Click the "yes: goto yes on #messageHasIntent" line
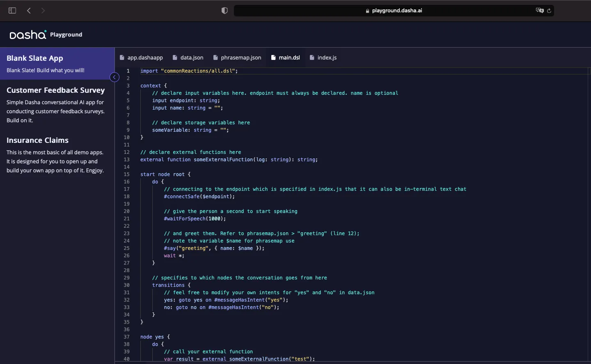Image resolution: width=591 pixels, height=364 pixels. 226,300
